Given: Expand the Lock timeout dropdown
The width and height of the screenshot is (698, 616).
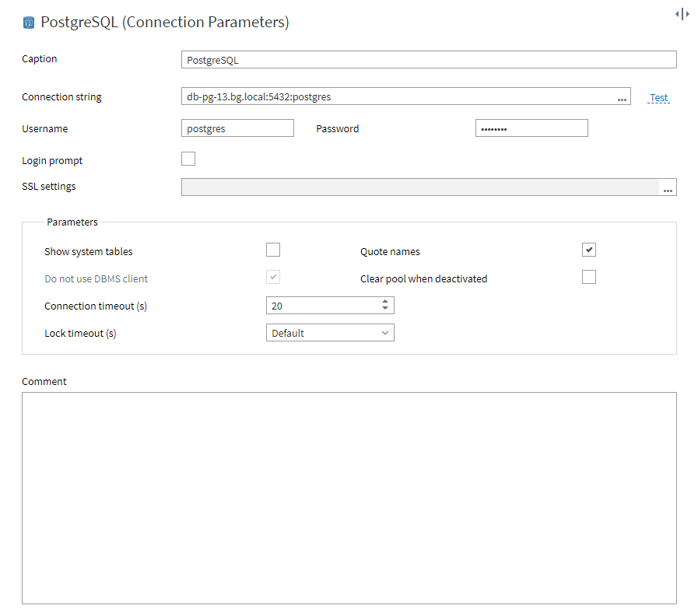Looking at the screenshot, I should pos(330,333).
